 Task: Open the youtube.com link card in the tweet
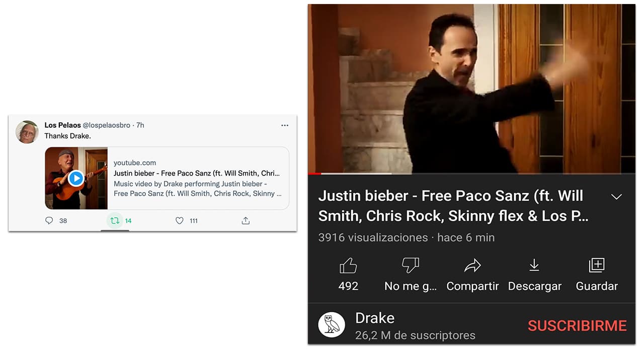click(x=135, y=162)
